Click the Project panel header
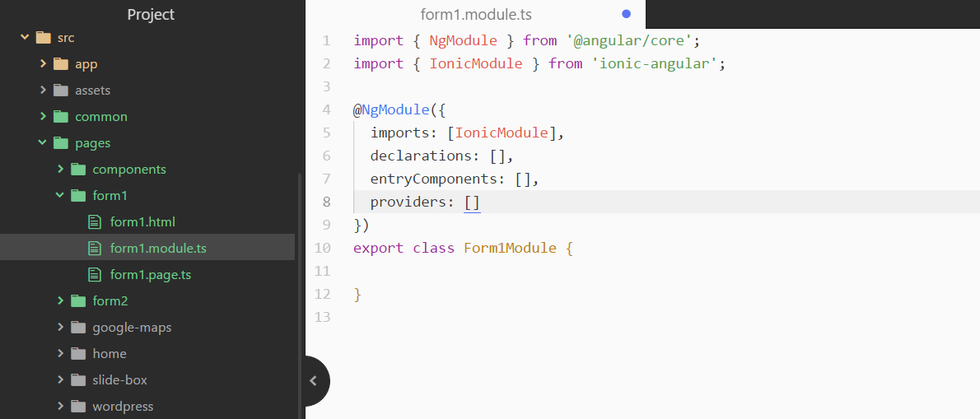Image resolution: width=980 pixels, height=419 pixels. click(x=152, y=14)
